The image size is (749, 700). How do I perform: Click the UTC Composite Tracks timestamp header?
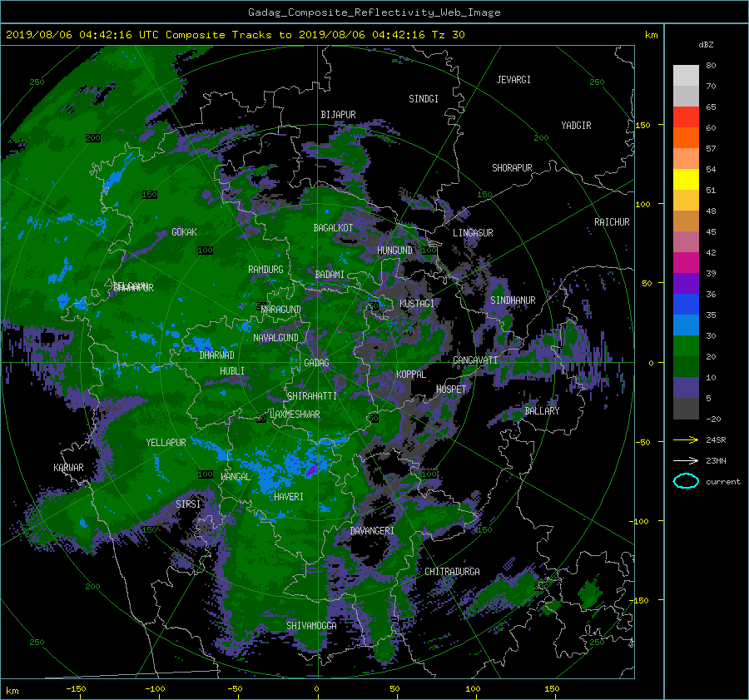pyautogui.click(x=235, y=35)
